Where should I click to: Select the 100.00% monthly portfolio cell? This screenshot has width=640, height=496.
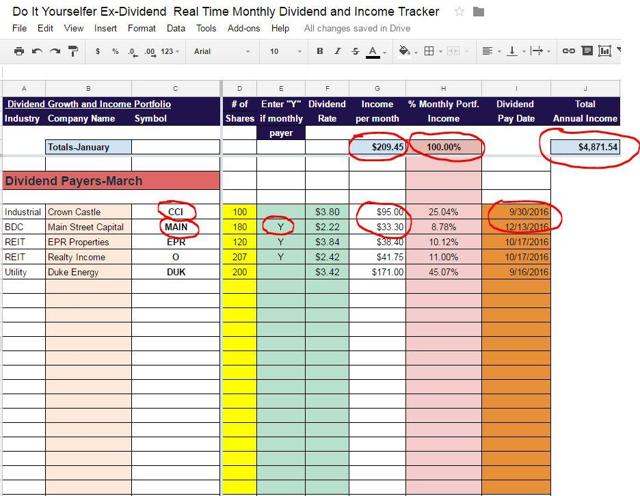[x=444, y=147]
